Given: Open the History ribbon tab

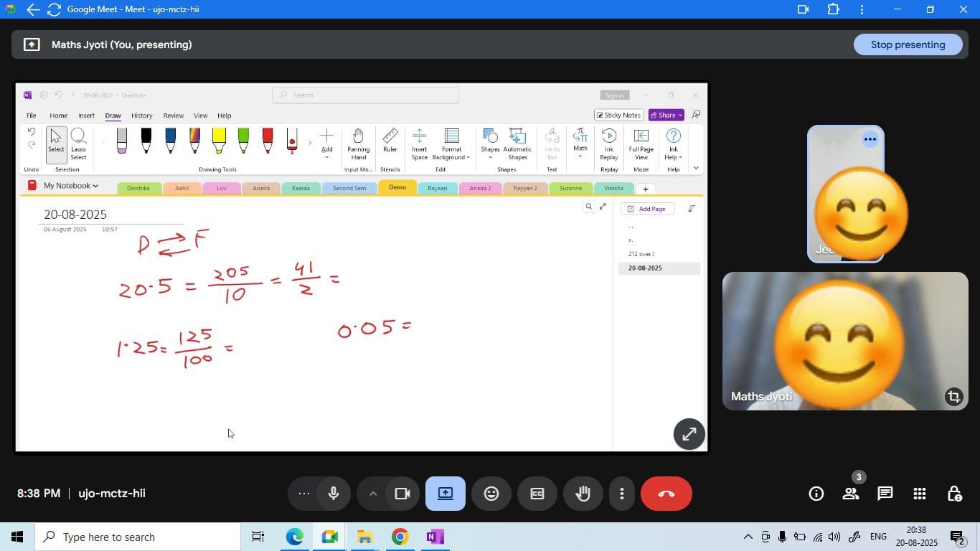Looking at the screenshot, I should click(x=141, y=116).
